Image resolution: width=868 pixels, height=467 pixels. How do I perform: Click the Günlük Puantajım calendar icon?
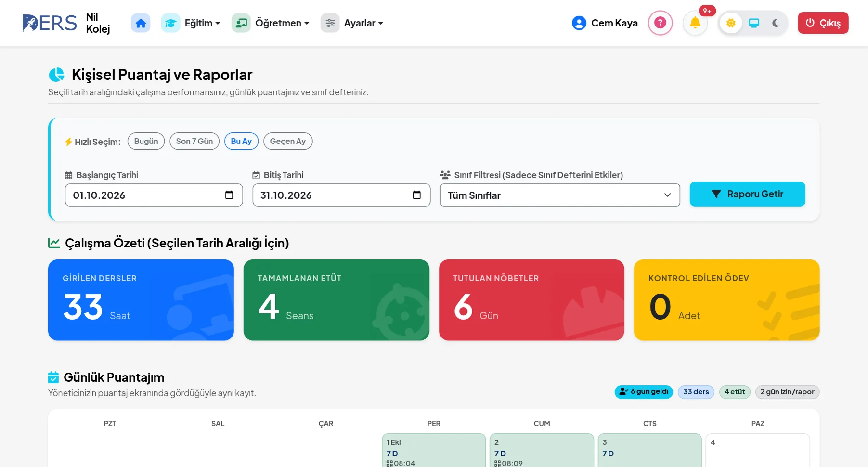tap(53, 377)
